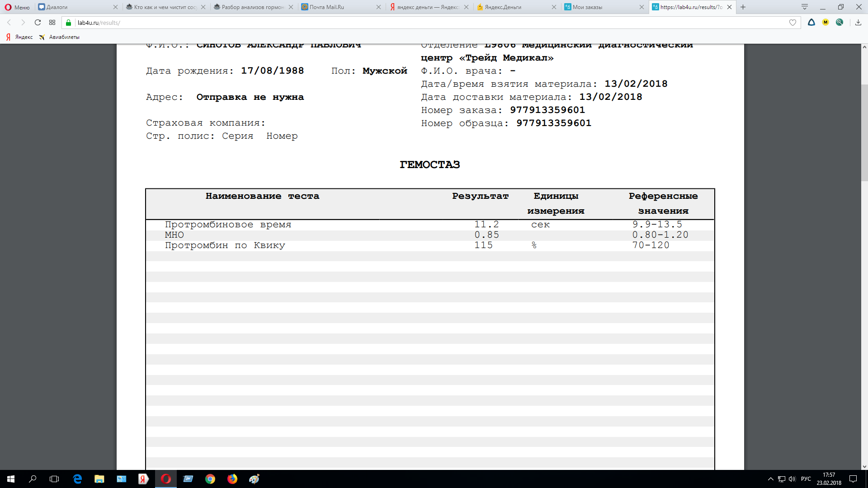This screenshot has width=868, height=488.
Task: Open the speed dial grid icon
Action: (x=52, y=23)
